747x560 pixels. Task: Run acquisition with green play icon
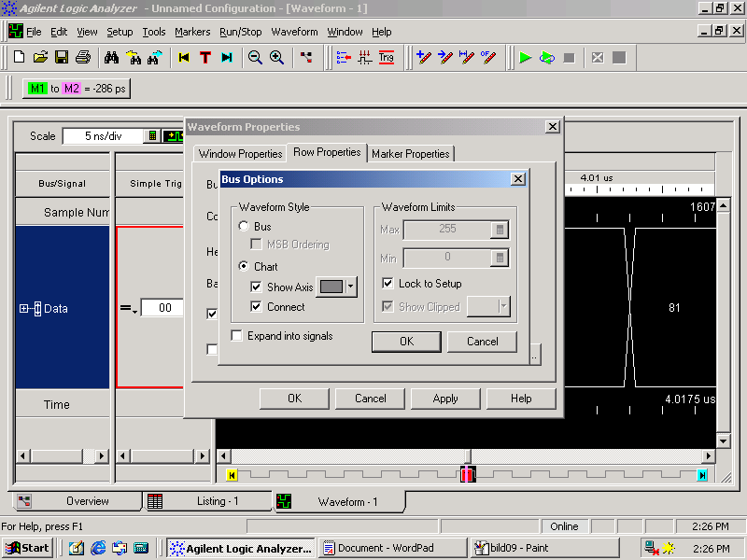[525, 58]
